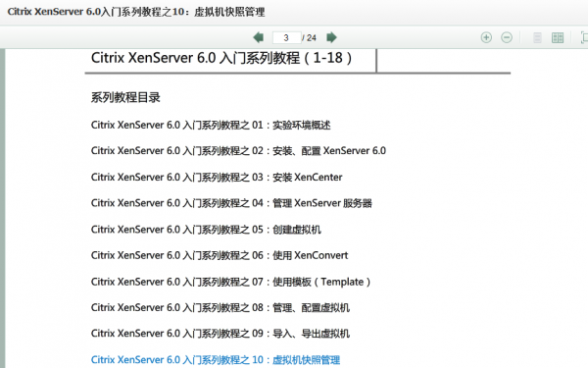
Task: Toggle the fullscreen icon
Action: point(584,37)
